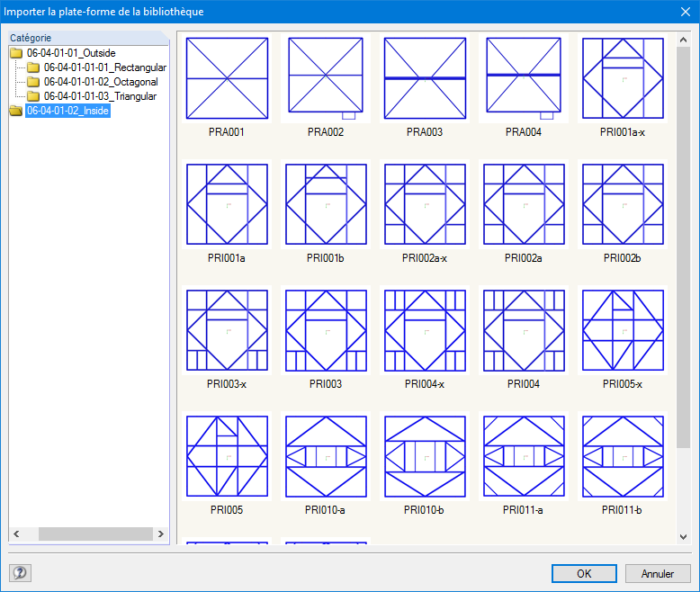The height and width of the screenshot is (592, 700).
Task: Choose the PRI003-x platform thumbnail
Action: (x=227, y=330)
